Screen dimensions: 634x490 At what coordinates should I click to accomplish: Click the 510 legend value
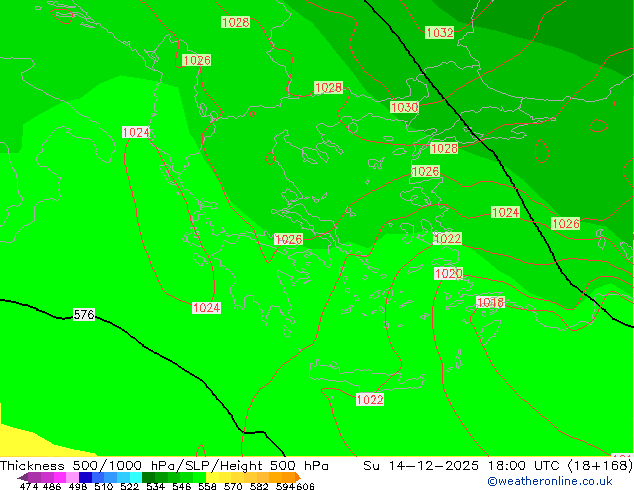tap(104, 486)
